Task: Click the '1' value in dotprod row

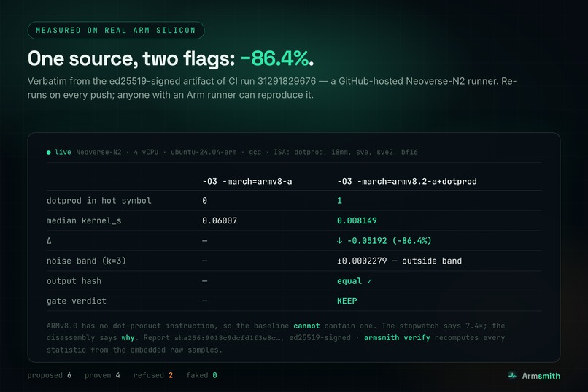Action: pos(339,201)
